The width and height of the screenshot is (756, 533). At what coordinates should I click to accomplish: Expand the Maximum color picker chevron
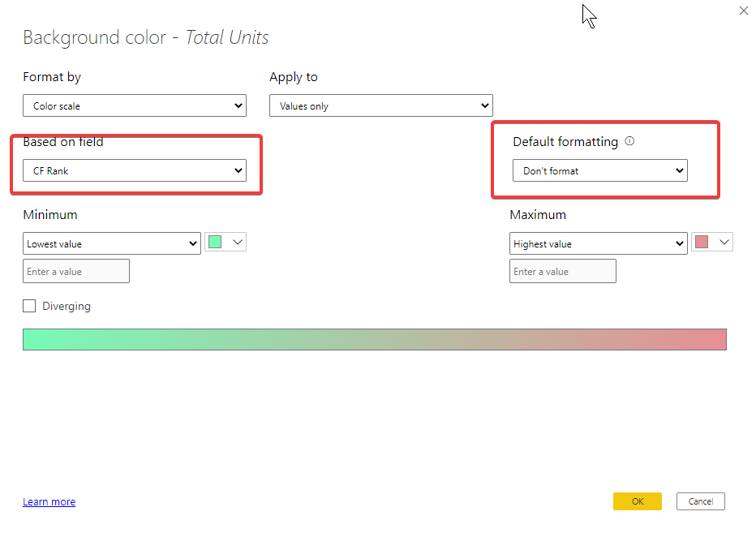[x=724, y=242]
